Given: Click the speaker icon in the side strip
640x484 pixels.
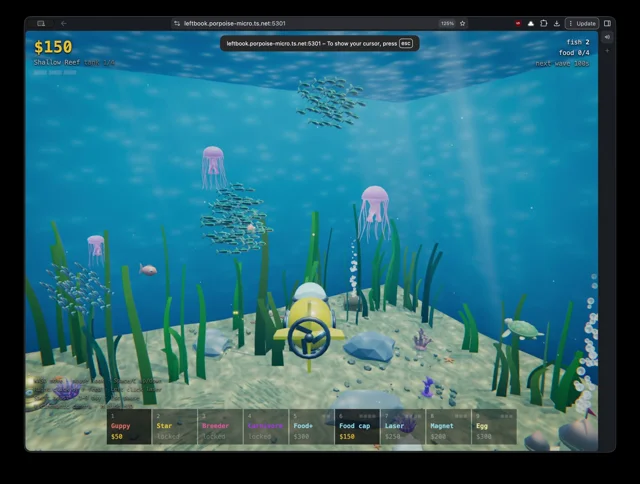Looking at the screenshot, I should [x=607, y=37].
